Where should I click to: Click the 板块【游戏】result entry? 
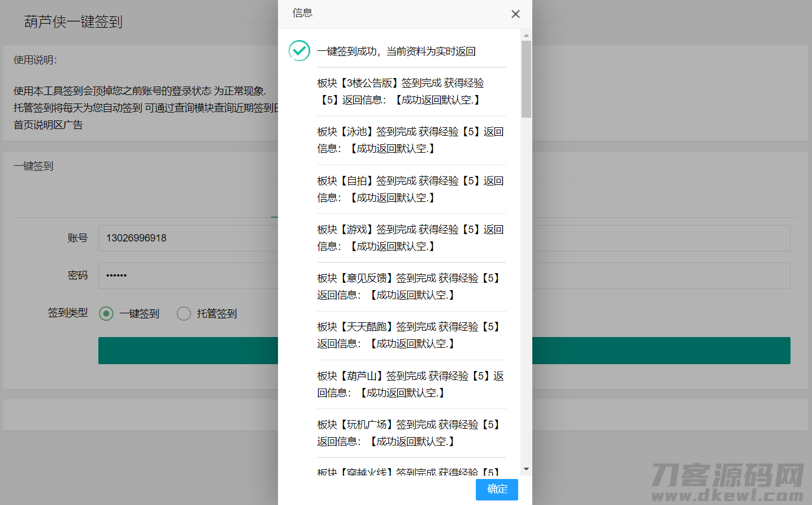click(410, 238)
